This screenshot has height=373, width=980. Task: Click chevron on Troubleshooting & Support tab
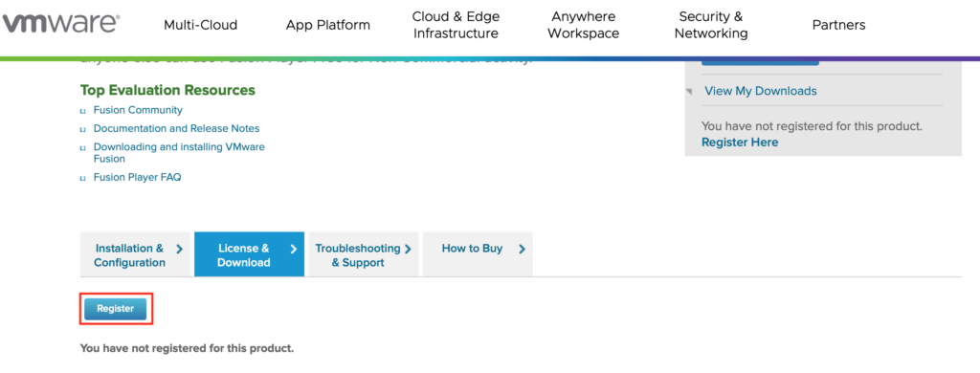coord(408,250)
